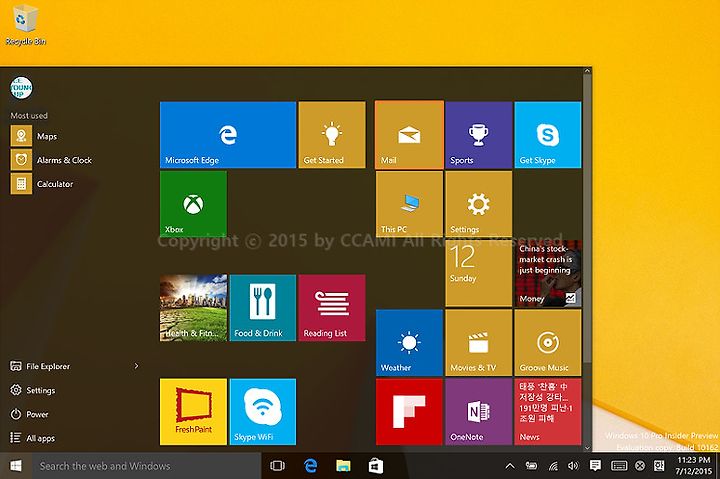
Task: Launch the Food & Drink tile
Action: [263, 308]
